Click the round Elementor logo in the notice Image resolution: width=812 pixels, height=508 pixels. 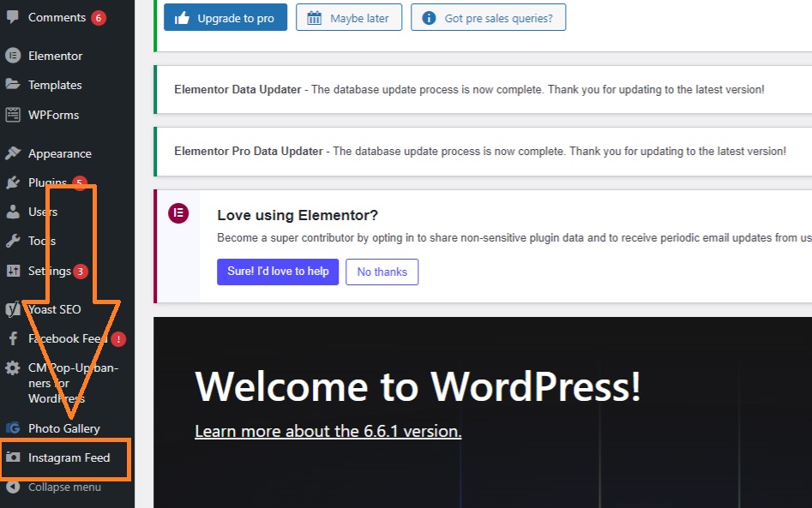178,213
